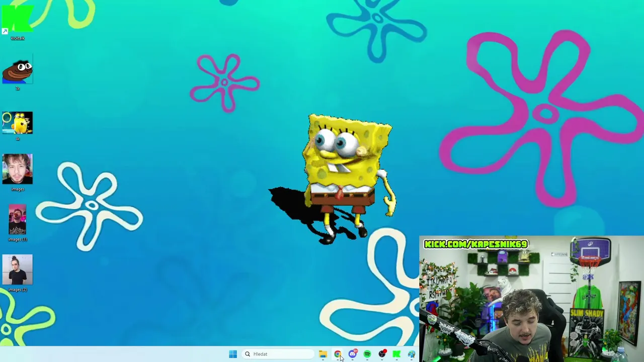Open File Explorer from the taskbar

click(323, 354)
